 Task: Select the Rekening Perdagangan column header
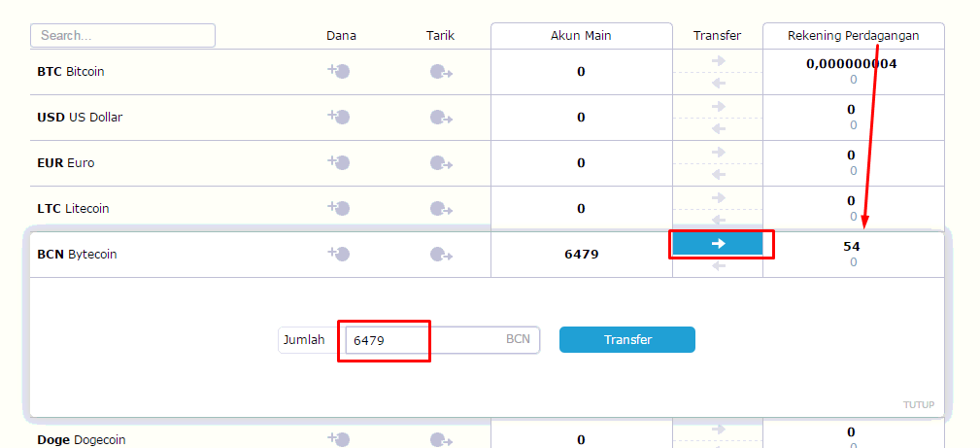pyautogui.click(x=853, y=36)
